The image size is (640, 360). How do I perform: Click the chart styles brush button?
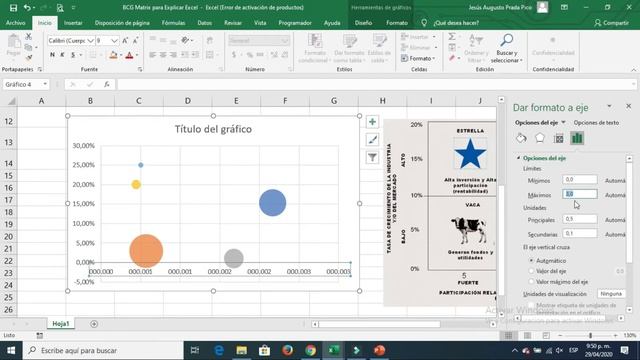click(372, 140)
